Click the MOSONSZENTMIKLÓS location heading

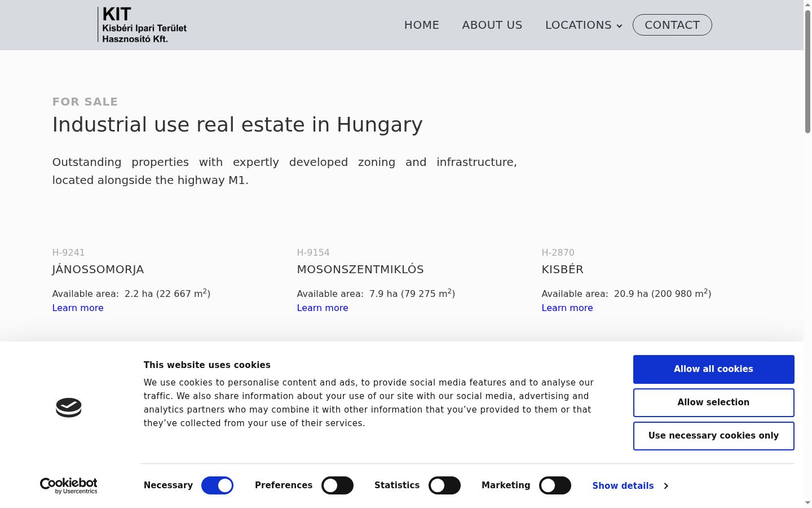pos(360,269)
